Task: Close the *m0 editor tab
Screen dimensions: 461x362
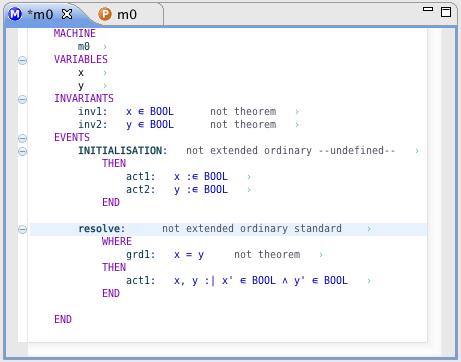Action: click(67, 14)
